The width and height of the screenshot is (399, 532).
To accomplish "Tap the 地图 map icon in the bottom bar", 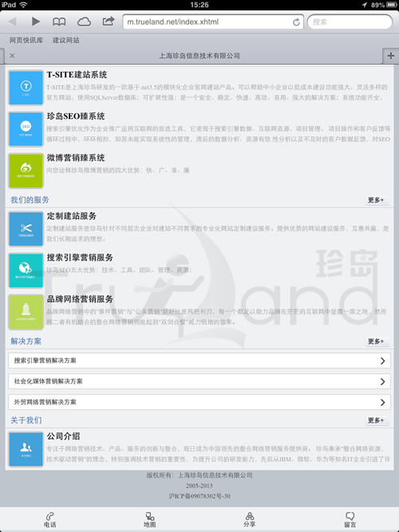I will click(x=150, y=520).
